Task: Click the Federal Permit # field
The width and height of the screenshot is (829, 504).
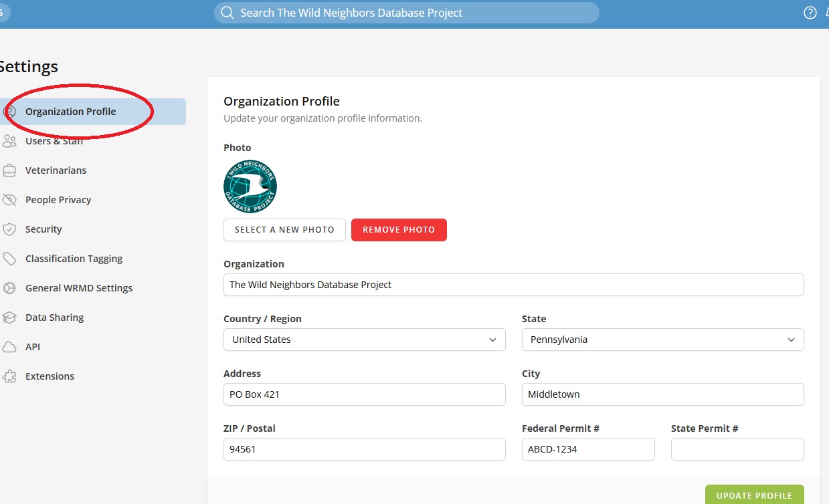Action: (588, 449)
